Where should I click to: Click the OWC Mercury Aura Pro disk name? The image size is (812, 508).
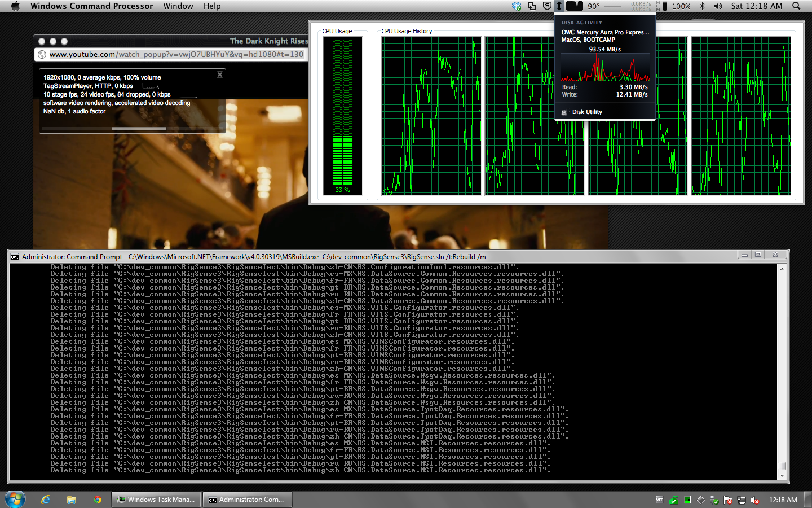pyautogui.click(x=605, y=32)
